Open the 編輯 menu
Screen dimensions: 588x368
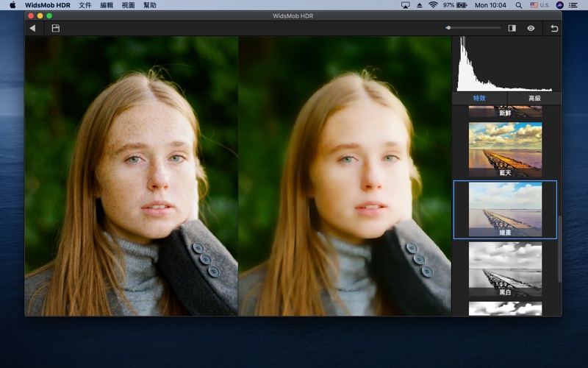[107, 5]
